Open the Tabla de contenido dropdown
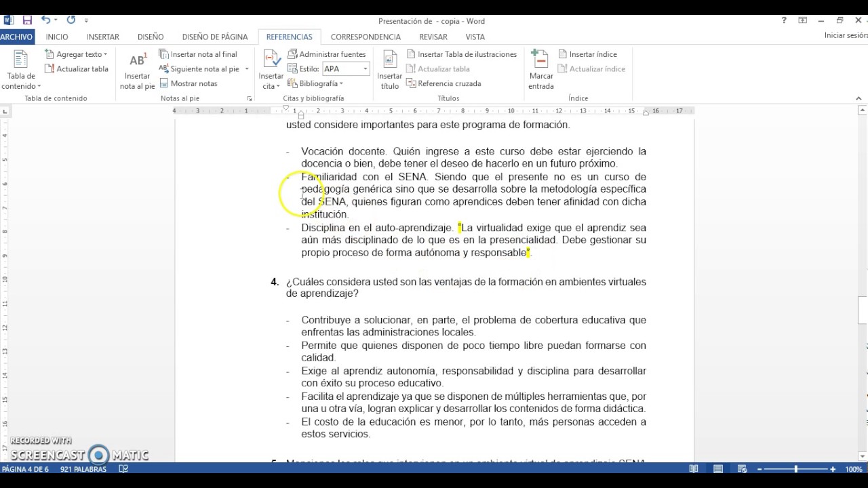The image size is (868, 488). coord(21,70)
